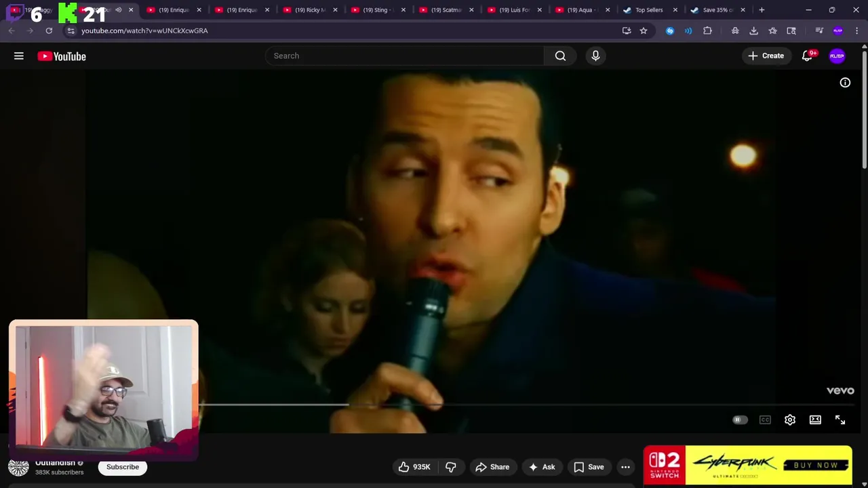The height and width of the screenshot is (488, 868).
Task: Open more actions three-dot menu below video
Action: pyautogui.click(x=625, y=467)
